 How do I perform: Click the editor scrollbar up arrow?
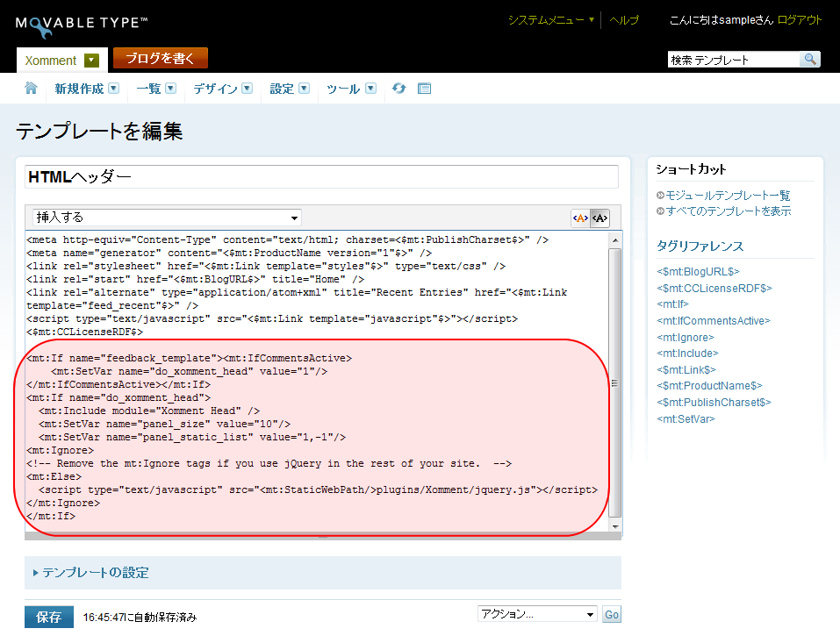(x=615, y=239)
